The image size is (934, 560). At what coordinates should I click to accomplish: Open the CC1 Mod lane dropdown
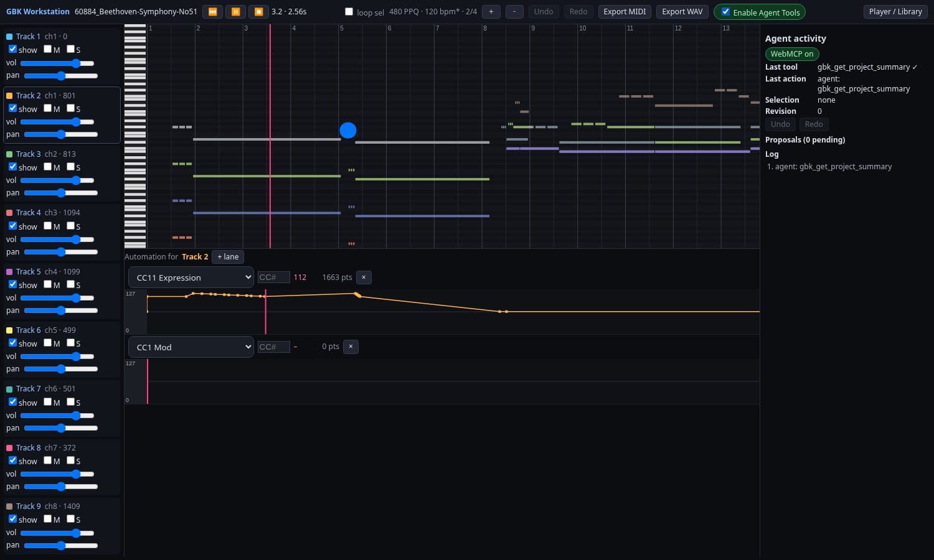click(191, 347)
